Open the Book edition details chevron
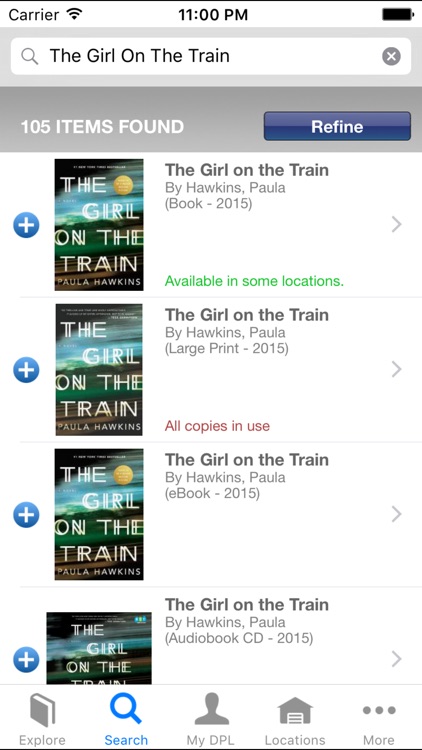This screenshot has width=422, height=750. (x=396, y=224)
